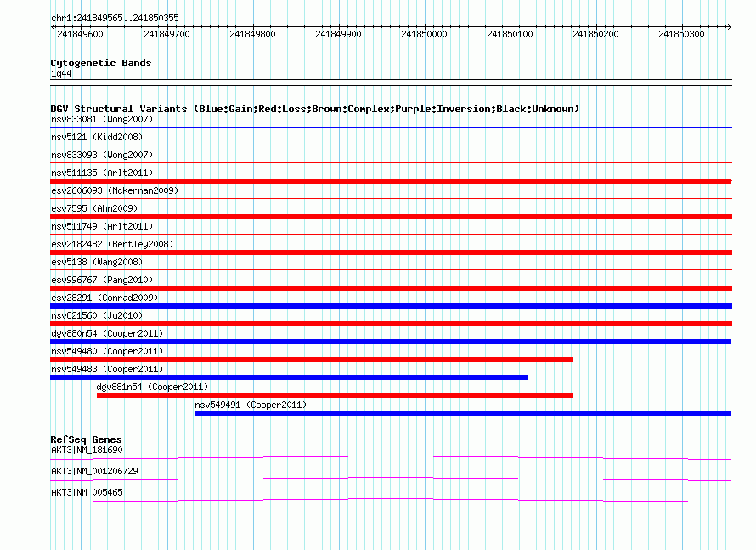Click the RefSeq Genes track heading
The height and width of the screenshot is (550, 756).
pos(86,439)
